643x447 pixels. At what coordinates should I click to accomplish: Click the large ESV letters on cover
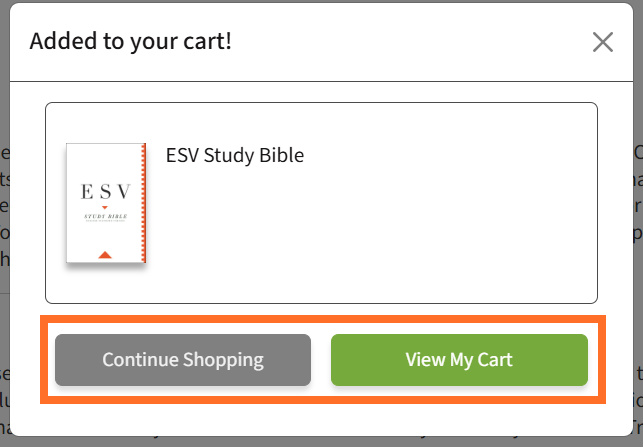pos(104,192)
